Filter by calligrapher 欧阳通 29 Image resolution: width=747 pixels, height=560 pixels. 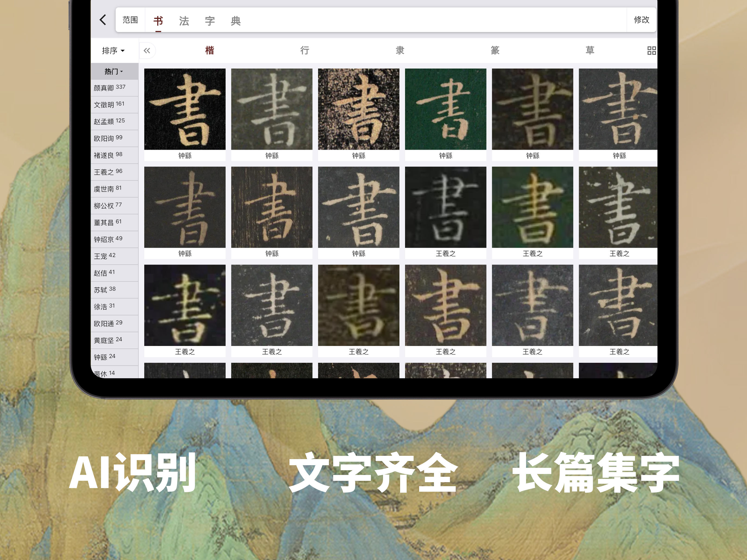point(115,323)
